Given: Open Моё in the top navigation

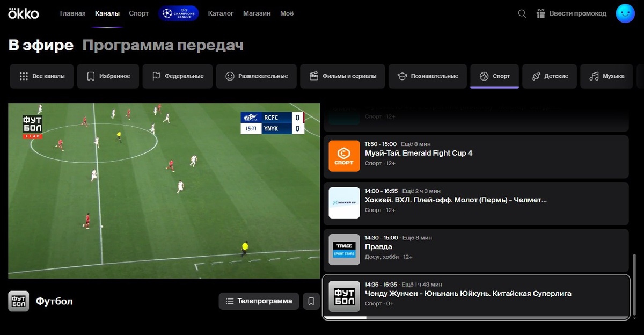Looking at the screenshot, I should click(x=287, y=13).
